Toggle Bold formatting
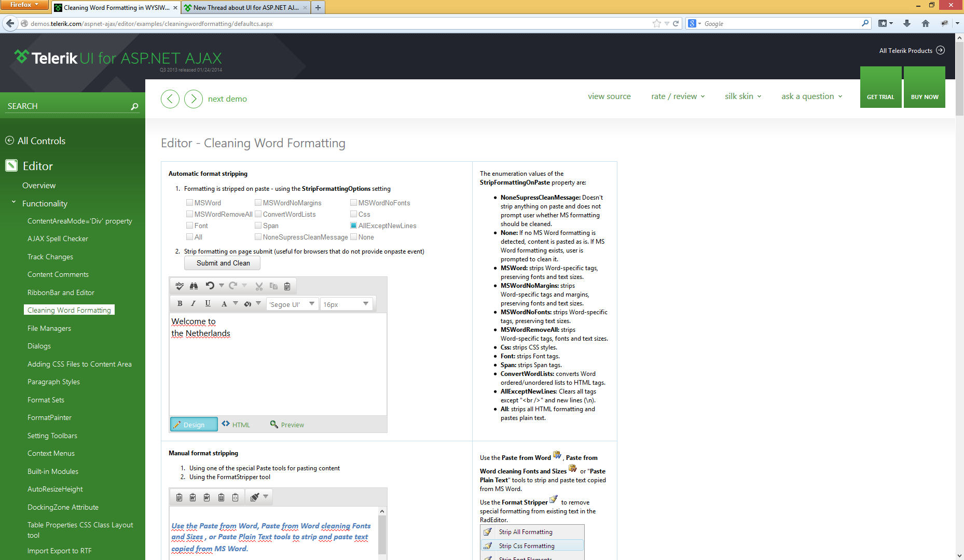This screenshot has height=560, width=964. pos(180,304)
